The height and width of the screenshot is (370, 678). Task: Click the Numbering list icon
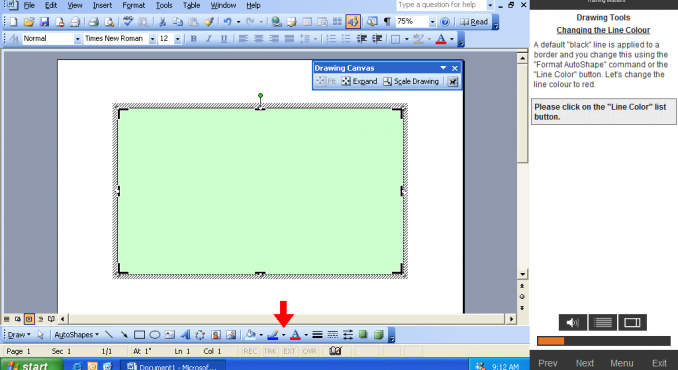point(331,39)
